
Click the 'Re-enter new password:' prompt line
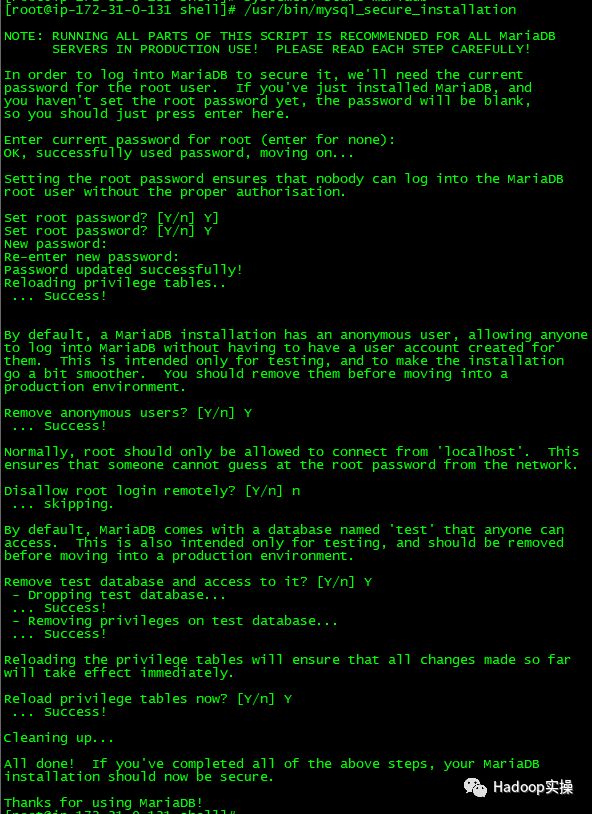coord(91,257)
